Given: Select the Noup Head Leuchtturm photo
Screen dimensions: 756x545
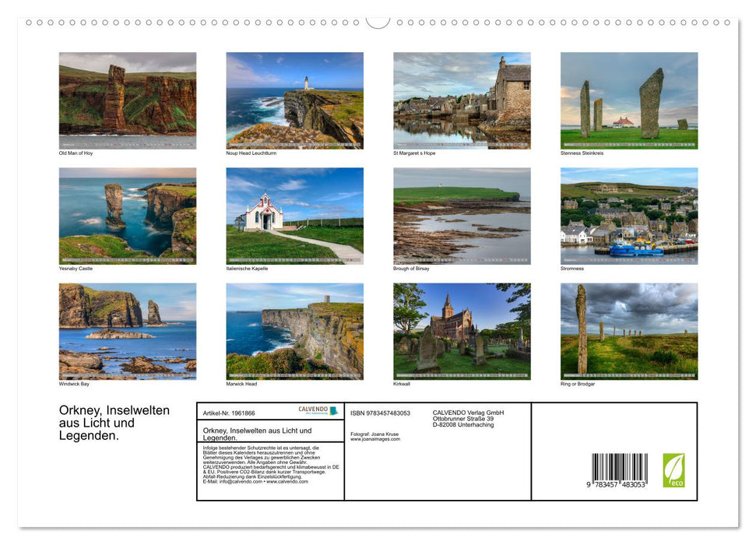Looking at the screenshot, I should (294, 98).
